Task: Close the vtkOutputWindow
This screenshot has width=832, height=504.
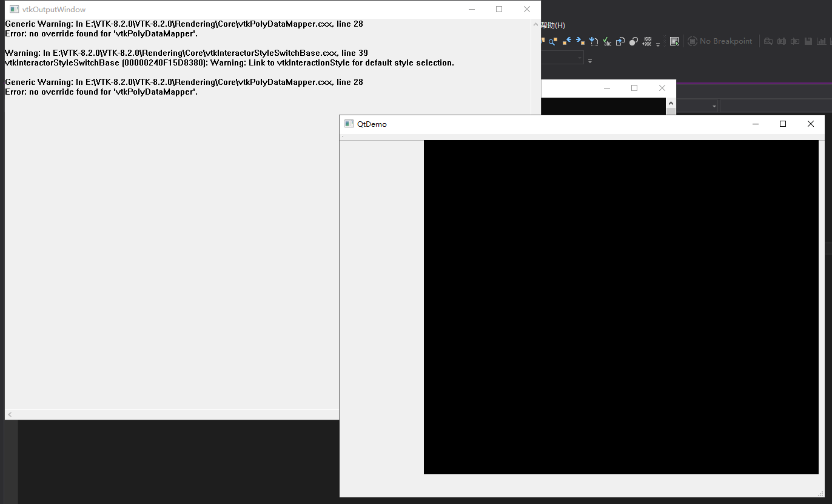Action: click(526, 9)
